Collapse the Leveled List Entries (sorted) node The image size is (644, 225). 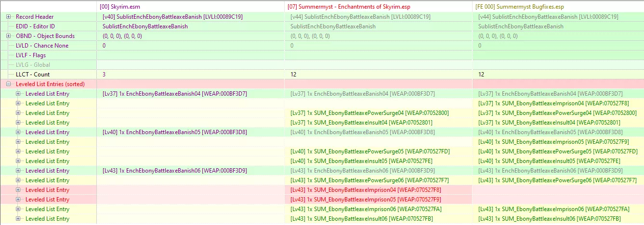point(8,84)
